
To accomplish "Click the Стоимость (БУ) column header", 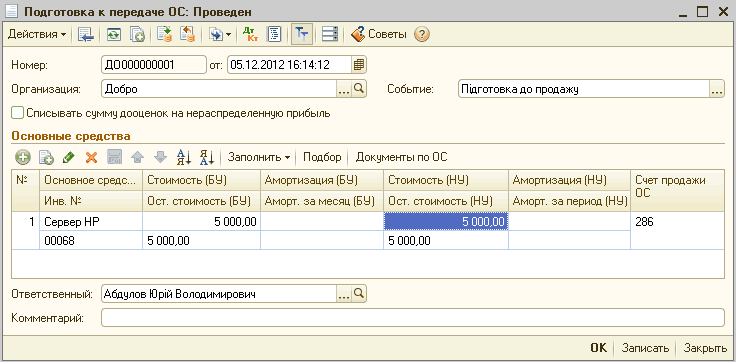I will pyautogui.click(x=201, y=180).
